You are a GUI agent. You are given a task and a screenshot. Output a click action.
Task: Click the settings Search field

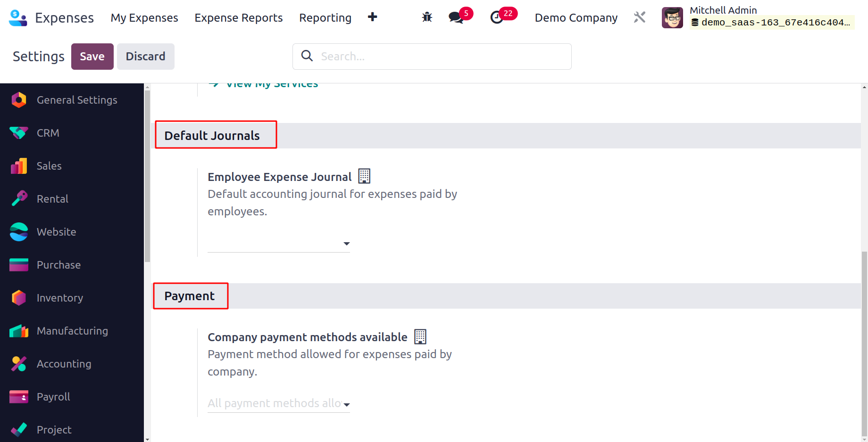point(432,57)
